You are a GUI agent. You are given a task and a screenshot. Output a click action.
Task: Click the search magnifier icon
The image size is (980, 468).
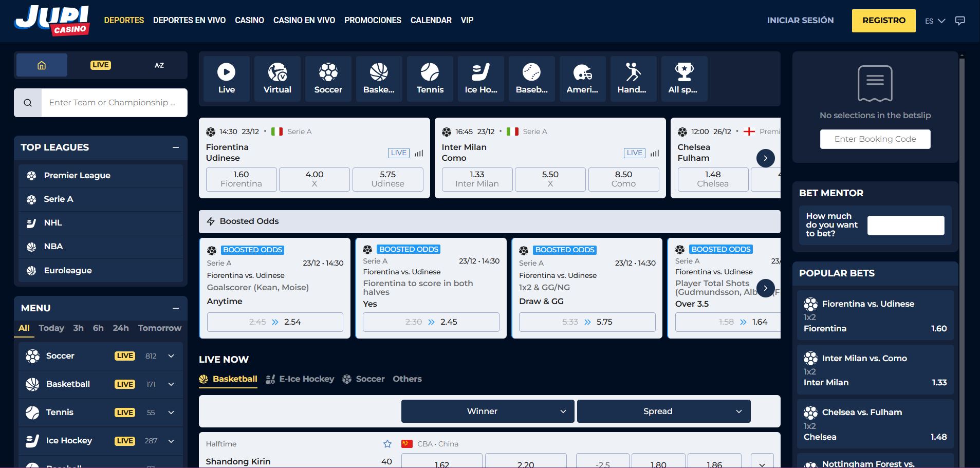[28, 103]
